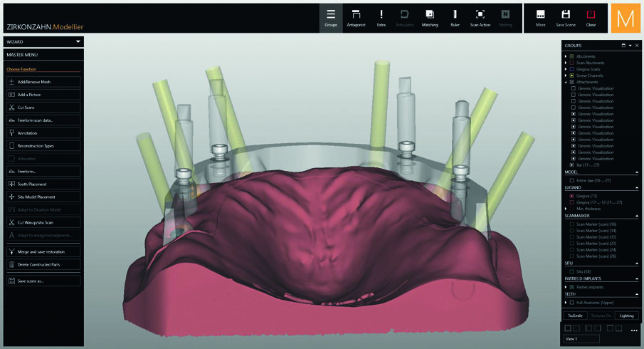
Task: Toggle the Situ (18) checkbox
Action: (x=571, y=271)
